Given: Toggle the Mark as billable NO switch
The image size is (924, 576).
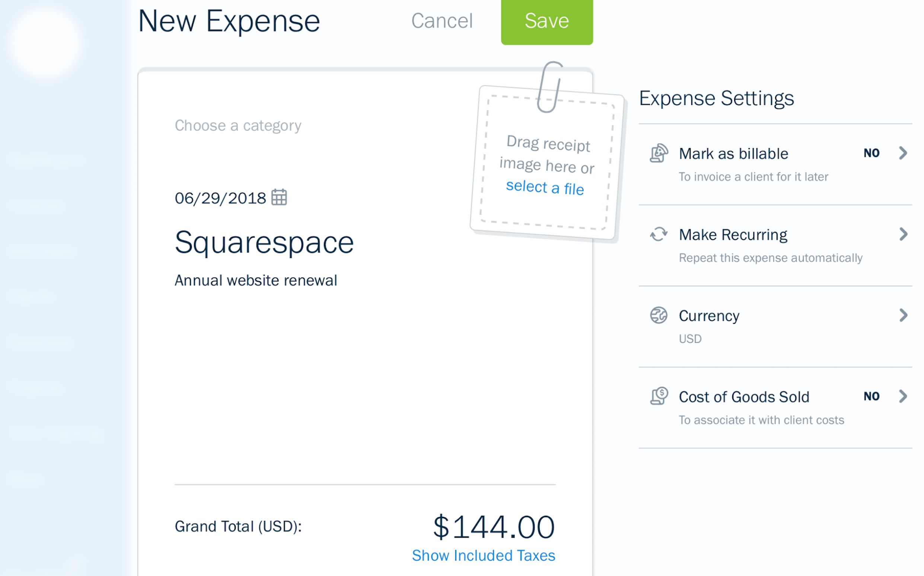Looking at the screenshot, I should click(x=872, y=153).
